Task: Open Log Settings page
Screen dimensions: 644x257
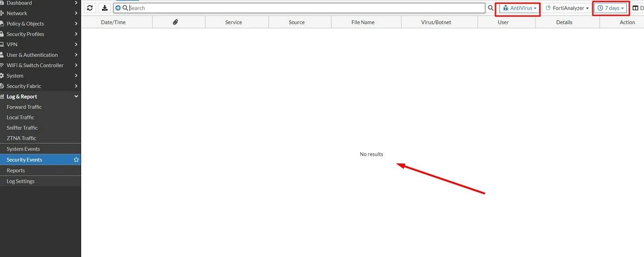Action: tap(40, 182)
